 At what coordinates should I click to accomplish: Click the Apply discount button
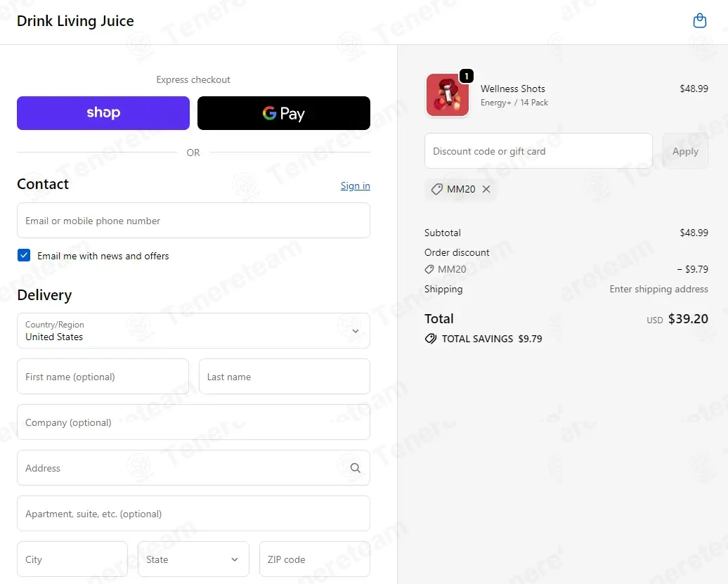685,151
